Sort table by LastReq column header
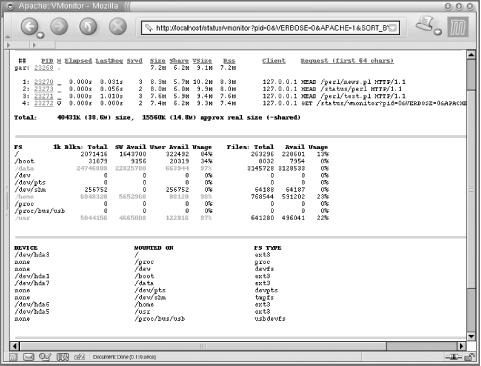The width and height of the screenshot is (481, 366). tap(109, 61)
